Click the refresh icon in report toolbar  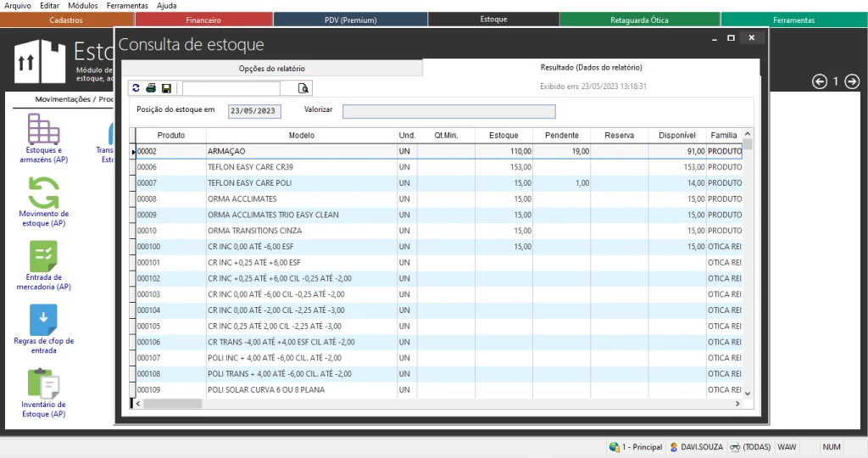point(136,88)
